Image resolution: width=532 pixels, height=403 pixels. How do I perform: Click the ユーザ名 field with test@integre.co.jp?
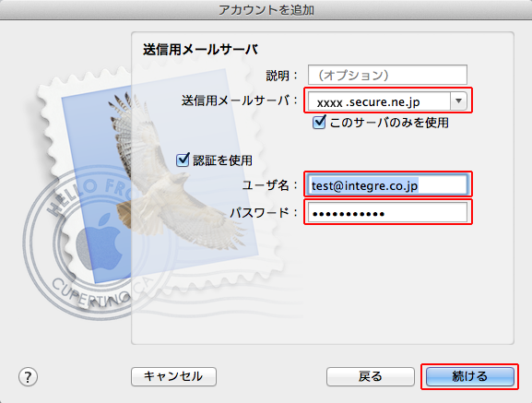tap(387, 184)
